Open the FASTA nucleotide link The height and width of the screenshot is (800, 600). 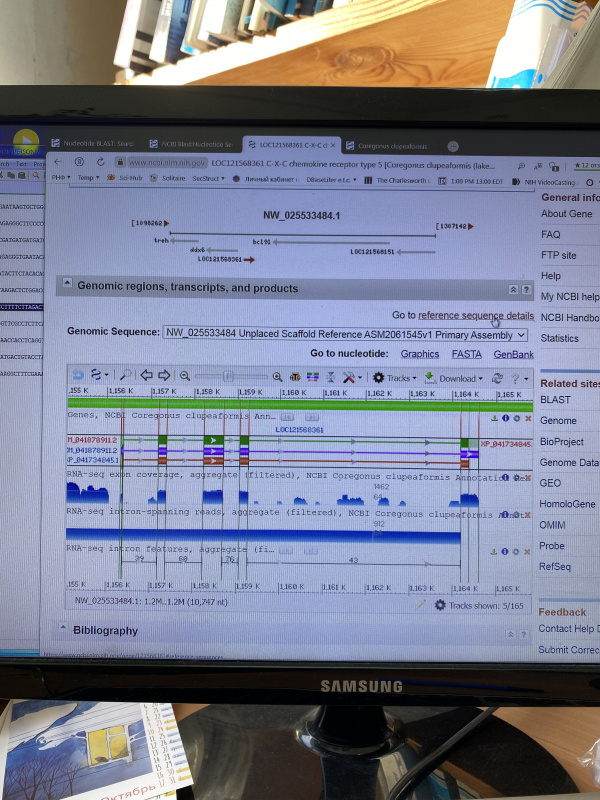coord(466,354)
